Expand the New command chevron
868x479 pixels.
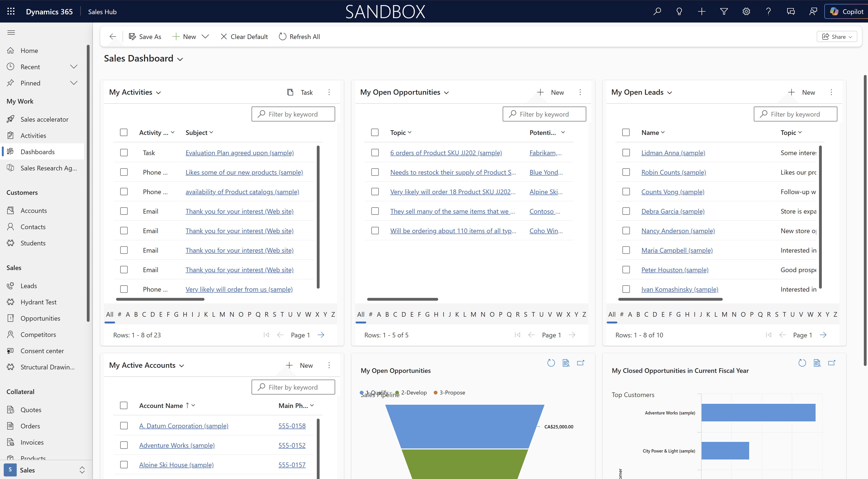coord(205,36)
